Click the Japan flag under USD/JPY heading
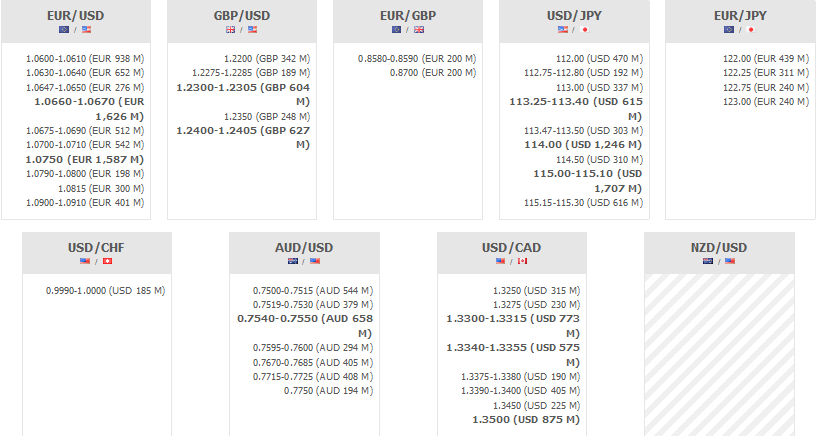Viewport: 818px width, 436px height. tap(586, 30)
